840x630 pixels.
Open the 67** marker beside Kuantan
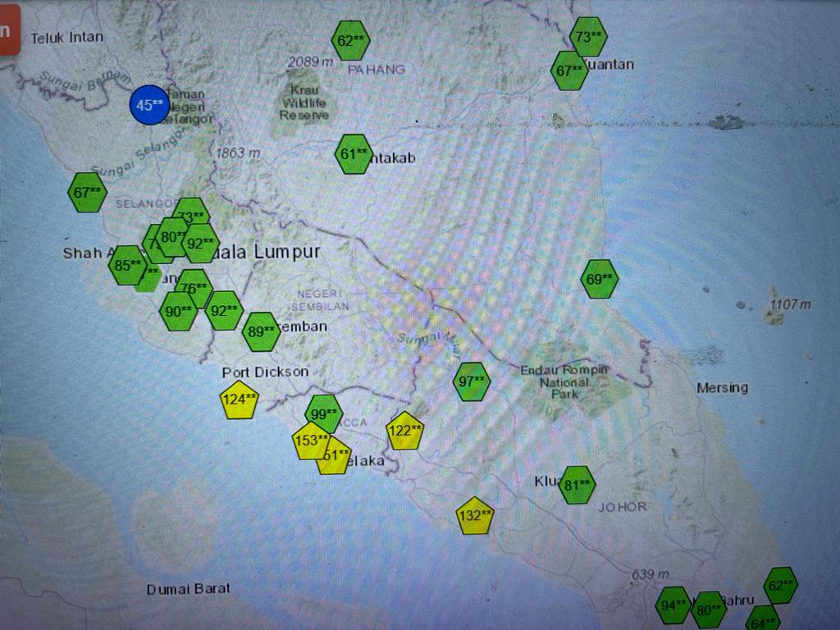(569, 71)
